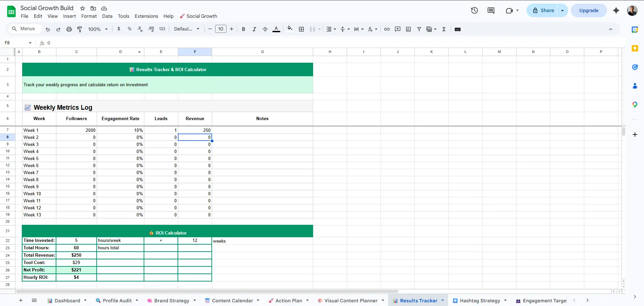Open the Insert menu
Image resolution: width=644 pixels, height=306 pixels.
(69, 16)
